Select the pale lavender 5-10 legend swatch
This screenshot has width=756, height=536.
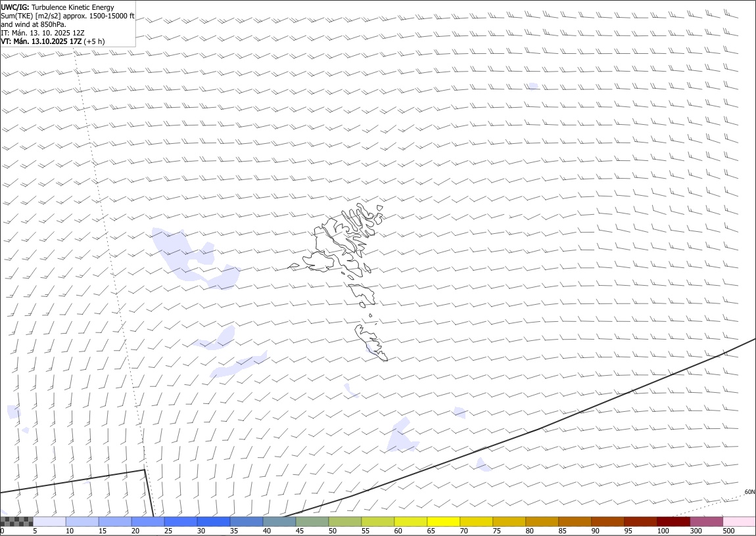[49, 522]
